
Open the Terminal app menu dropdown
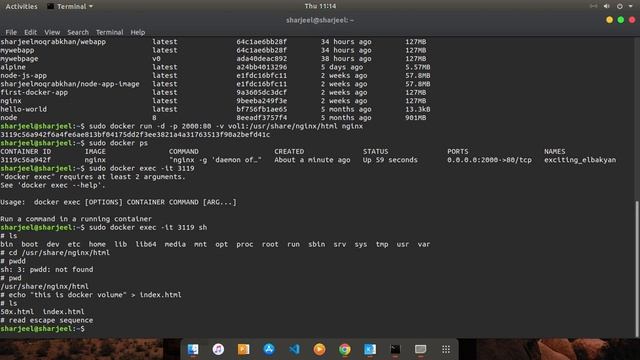click(70, 6)
